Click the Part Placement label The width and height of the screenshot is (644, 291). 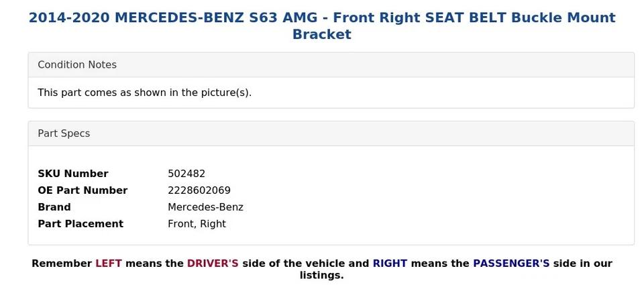point(80,224)
